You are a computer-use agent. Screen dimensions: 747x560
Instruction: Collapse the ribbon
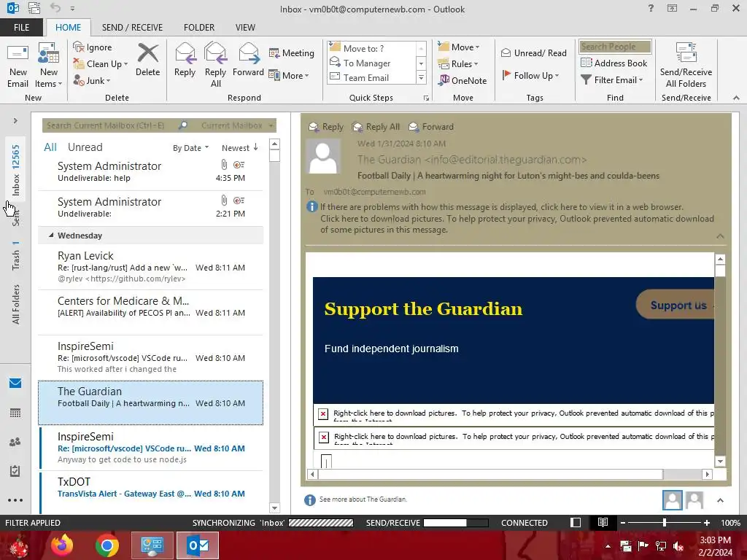click(x=736, y=98)
